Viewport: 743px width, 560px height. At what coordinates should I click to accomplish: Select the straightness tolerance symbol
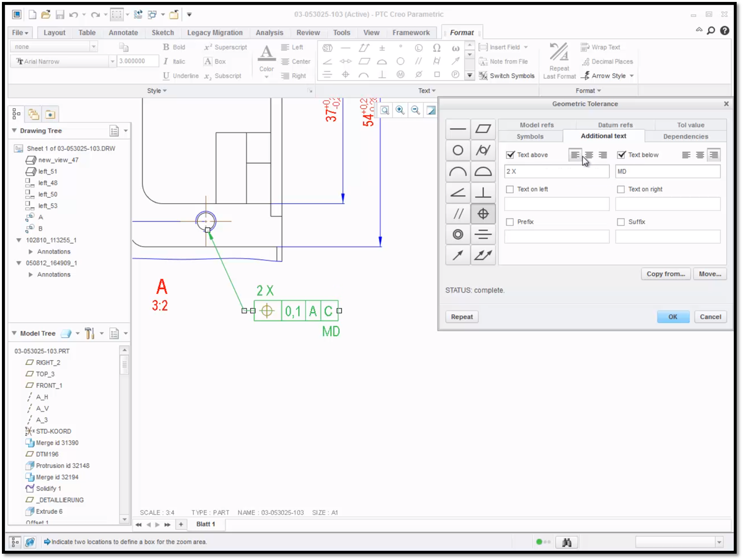[x=458, y=129]
